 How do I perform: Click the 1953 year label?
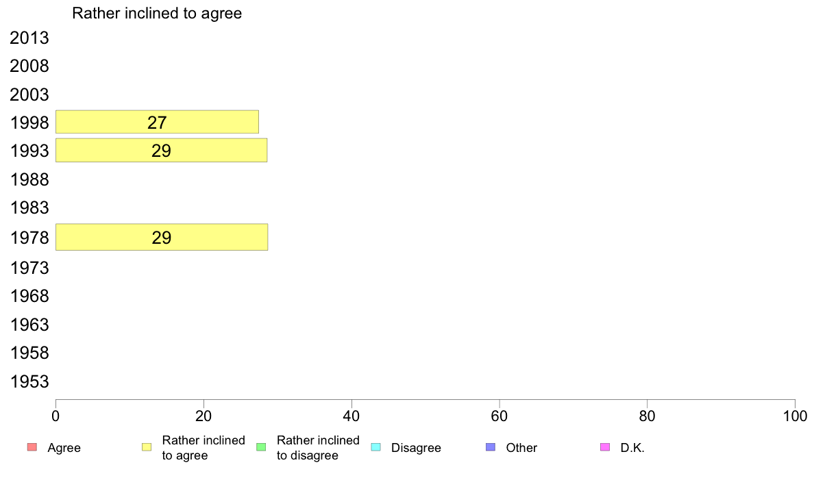[29, 381]
